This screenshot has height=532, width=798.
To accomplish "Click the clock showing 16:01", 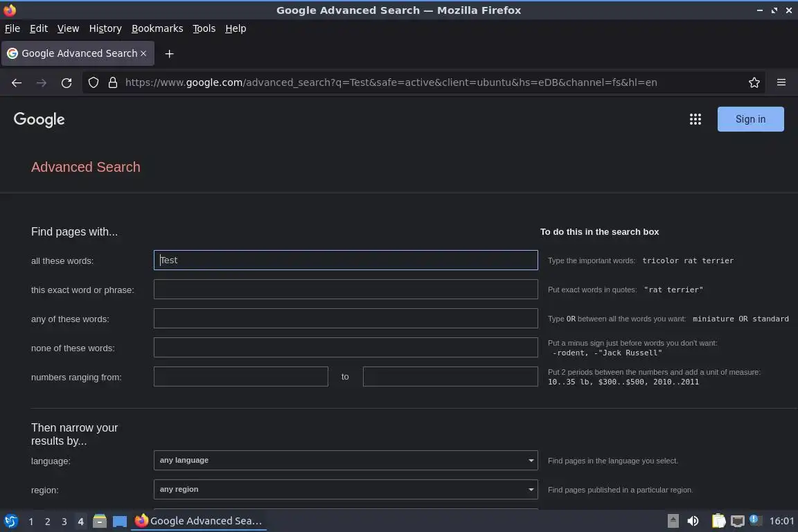I will click(x=781, y=521).
